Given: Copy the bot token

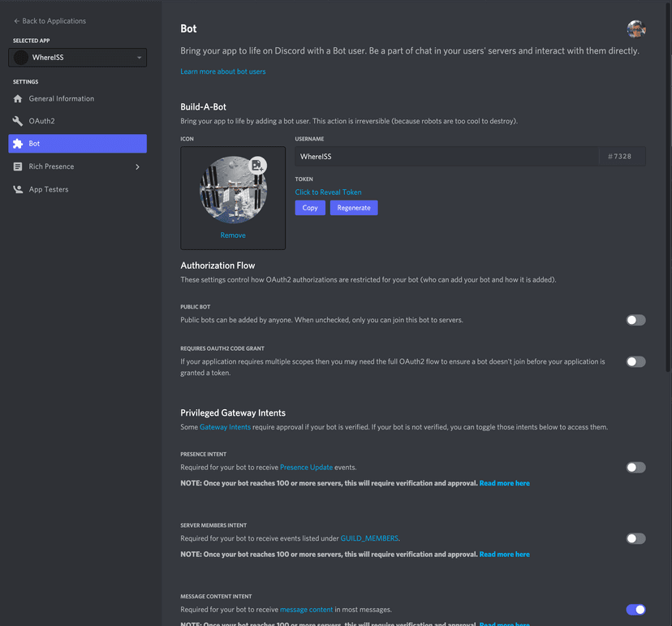Looking at the screenshot, I should point(310,208).
